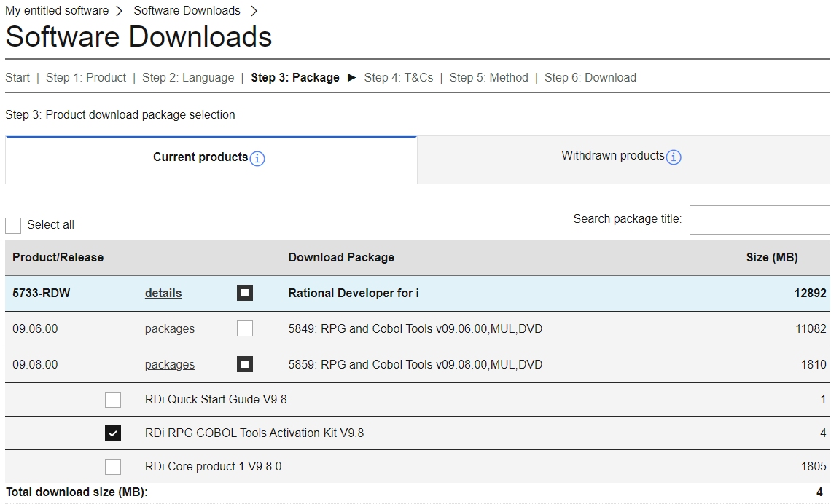Open info icon beside Withdrawn products
831x504 pixels.
(674, 157)
